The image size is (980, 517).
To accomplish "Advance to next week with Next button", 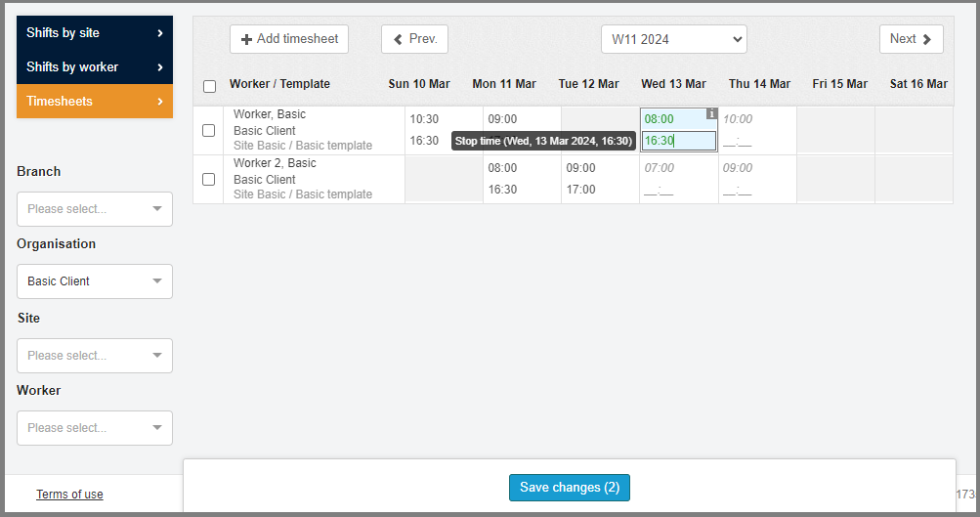I will 911,39.
